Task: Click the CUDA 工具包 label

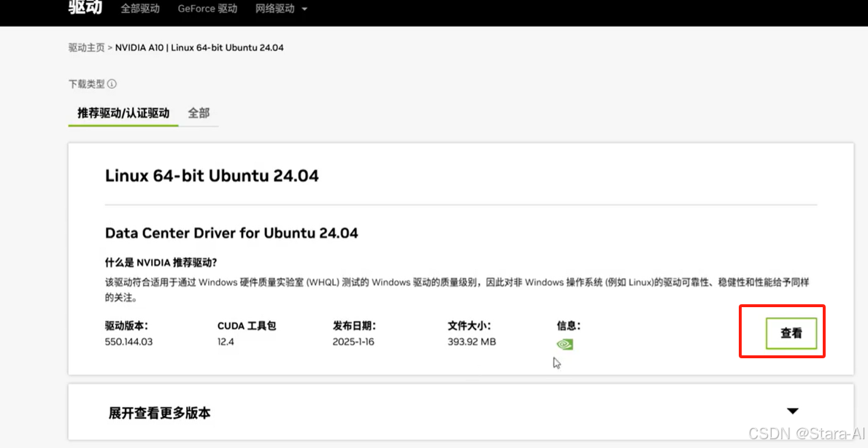Action: 246,325
